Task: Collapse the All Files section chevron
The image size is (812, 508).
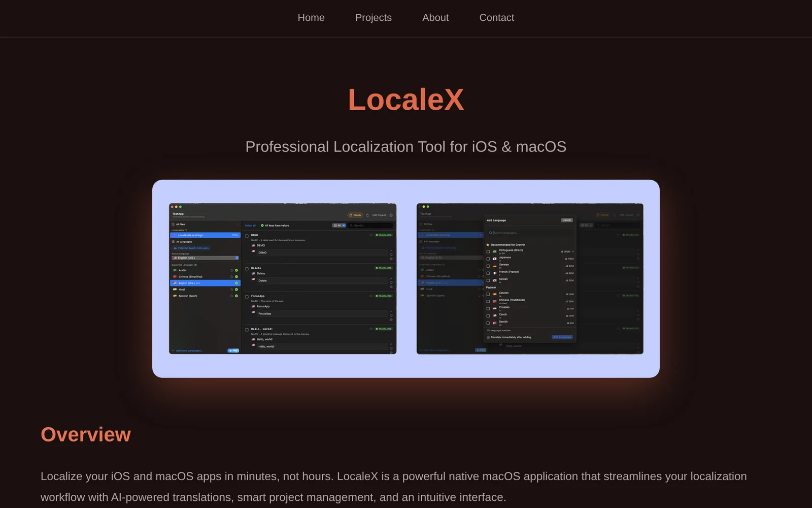Action: [x=237, y=224]
